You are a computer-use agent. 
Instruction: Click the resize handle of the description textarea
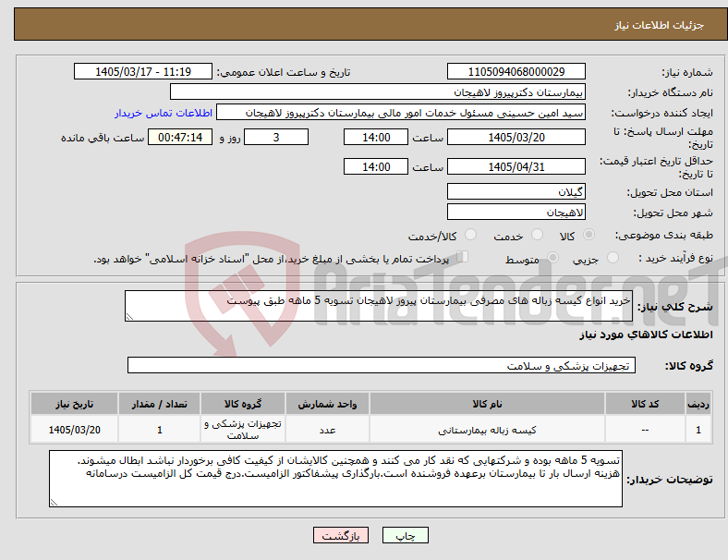click(129, 317)
